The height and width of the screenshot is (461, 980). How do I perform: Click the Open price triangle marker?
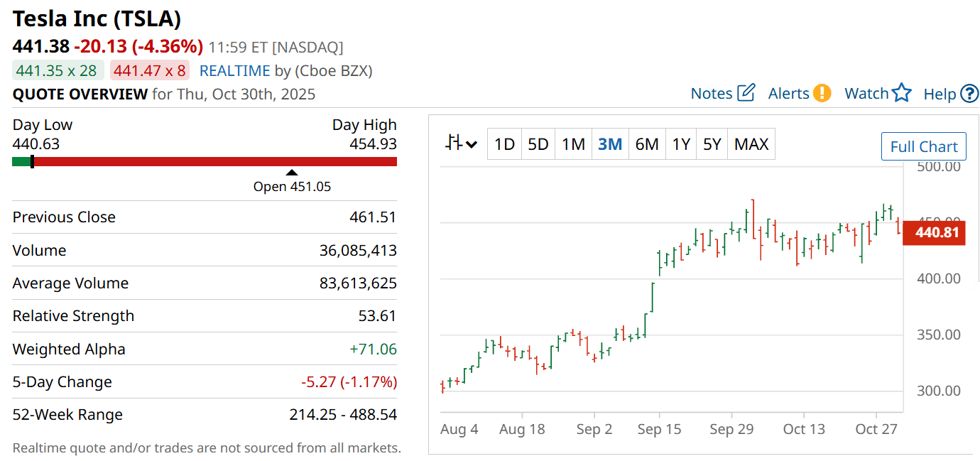click(x=291, y=173)
